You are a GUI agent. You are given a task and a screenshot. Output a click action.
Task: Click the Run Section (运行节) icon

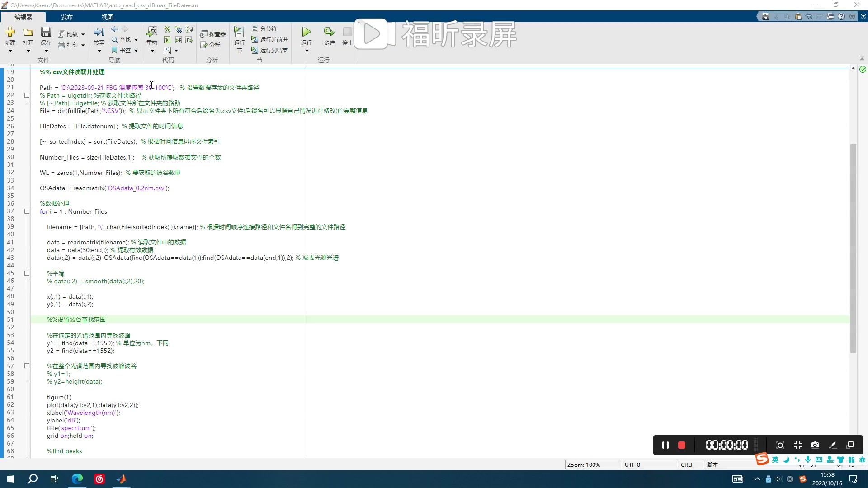(239, 32)
